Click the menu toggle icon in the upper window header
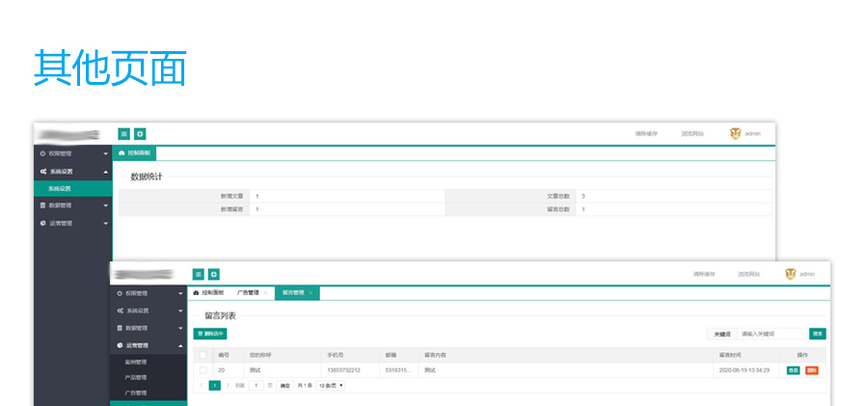 tap(124, 134)
